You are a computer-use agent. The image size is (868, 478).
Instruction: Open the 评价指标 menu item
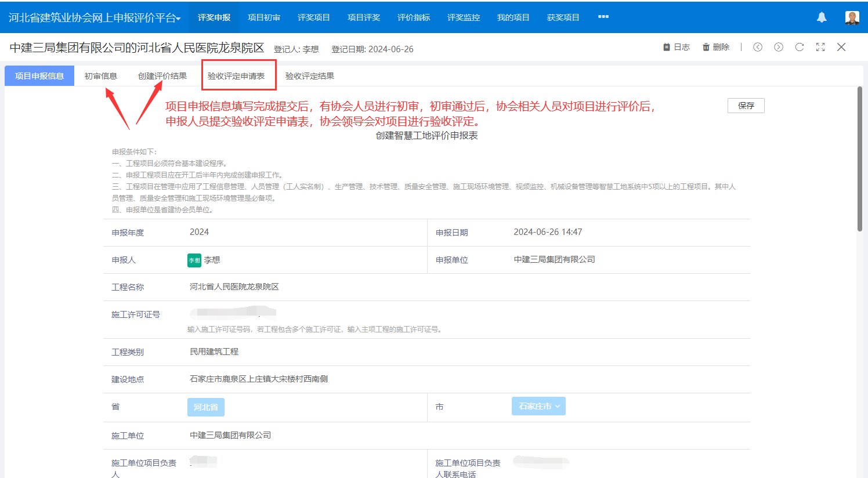[414, 17]
